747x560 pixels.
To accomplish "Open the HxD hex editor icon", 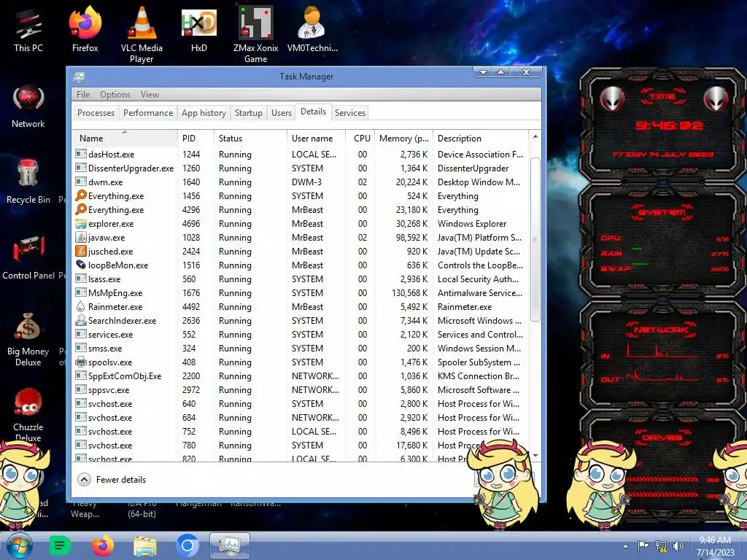I will coord(198,29).
